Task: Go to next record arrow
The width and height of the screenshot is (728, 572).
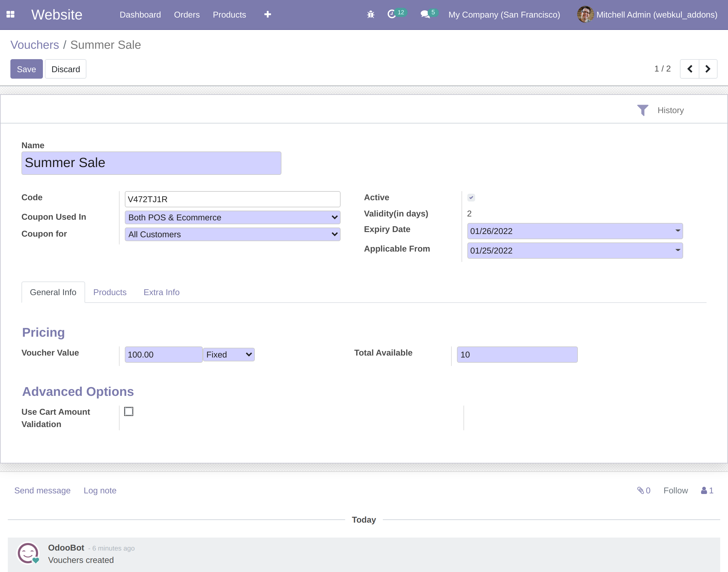Action: point(708,69)
